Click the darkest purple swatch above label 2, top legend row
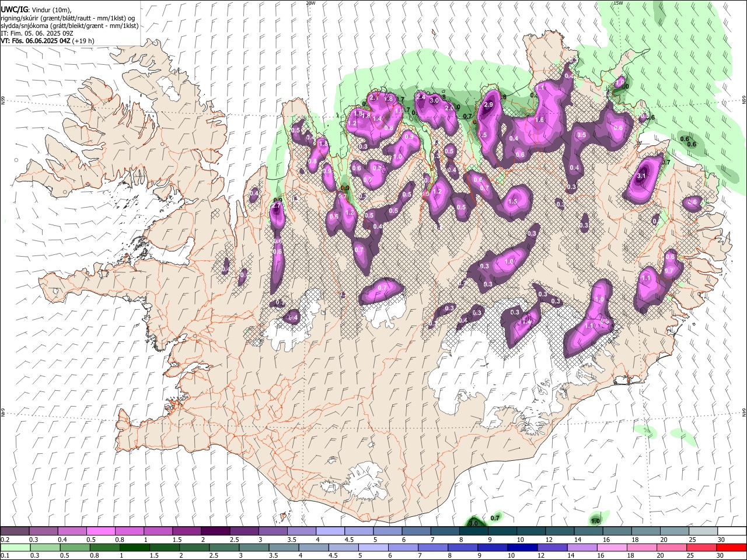Screen dimensions: 747x560 215,531
